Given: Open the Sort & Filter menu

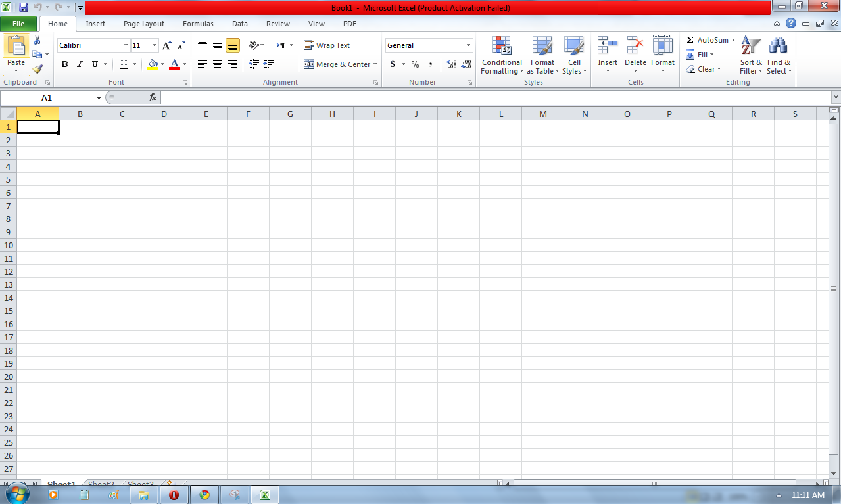Looking at the screenshot, I should (x=751, y=55).
